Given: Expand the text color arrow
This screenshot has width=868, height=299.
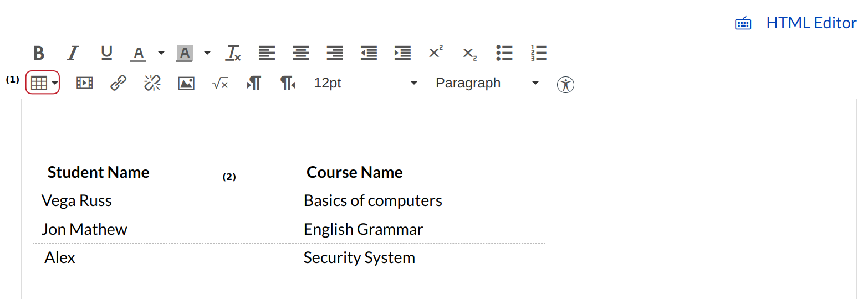Looking at the screenshot, I should [161, 53].
